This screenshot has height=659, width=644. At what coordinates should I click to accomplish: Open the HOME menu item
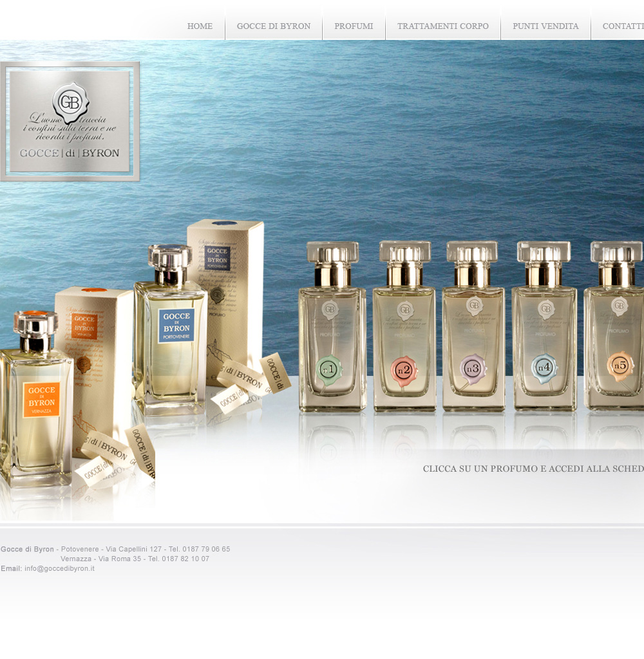[x=200, y=26]
